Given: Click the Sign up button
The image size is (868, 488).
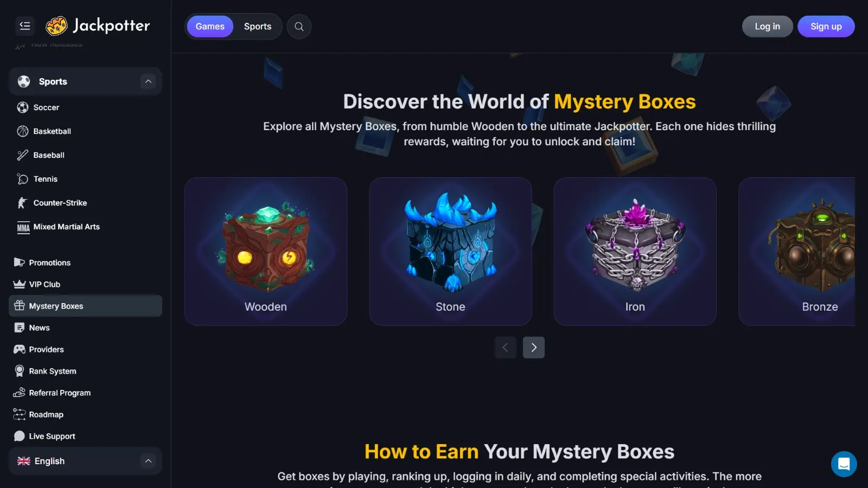Looking at the screenshot, I should click(826, 27).
